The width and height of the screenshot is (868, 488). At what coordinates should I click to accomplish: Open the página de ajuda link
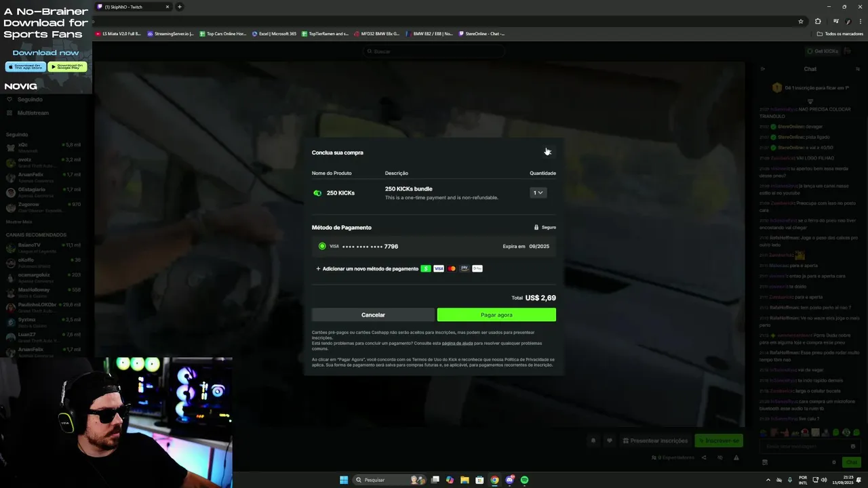pos(457,343)
